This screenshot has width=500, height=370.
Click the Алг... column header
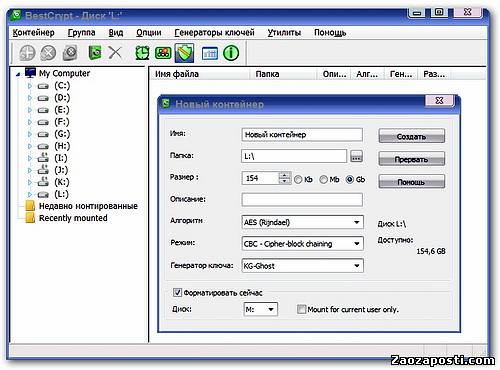(x=367, y=74)
